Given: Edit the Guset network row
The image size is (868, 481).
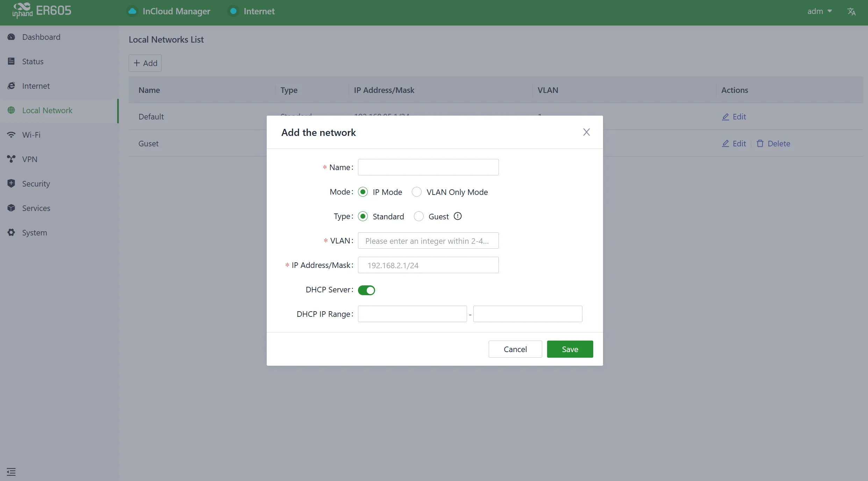Looking at the screenshot, I should coord(734,144).
